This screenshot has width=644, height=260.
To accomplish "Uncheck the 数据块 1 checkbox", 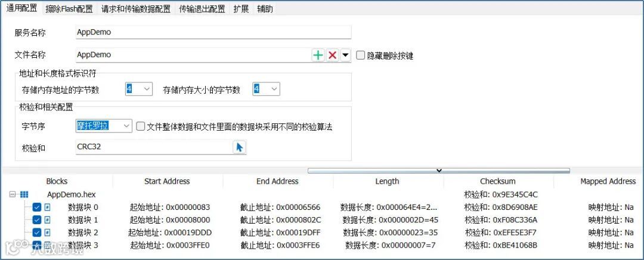I will tap(37, 220).
